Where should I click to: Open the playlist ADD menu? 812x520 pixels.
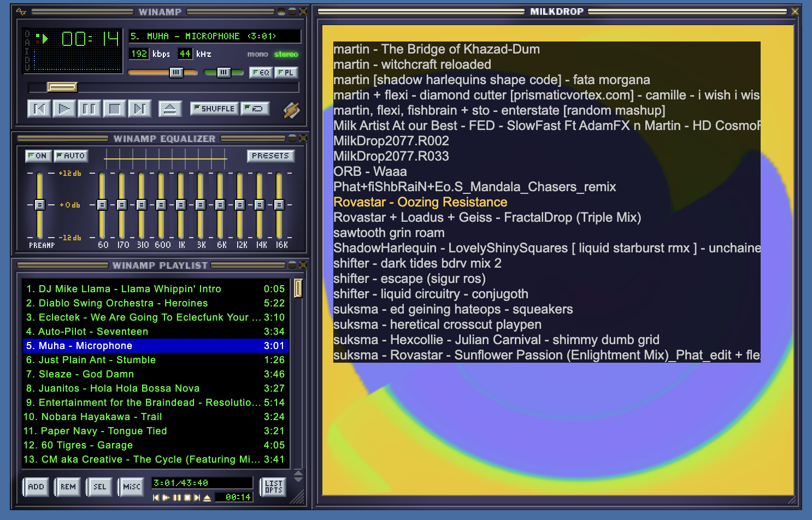click(x=36, y=487)
